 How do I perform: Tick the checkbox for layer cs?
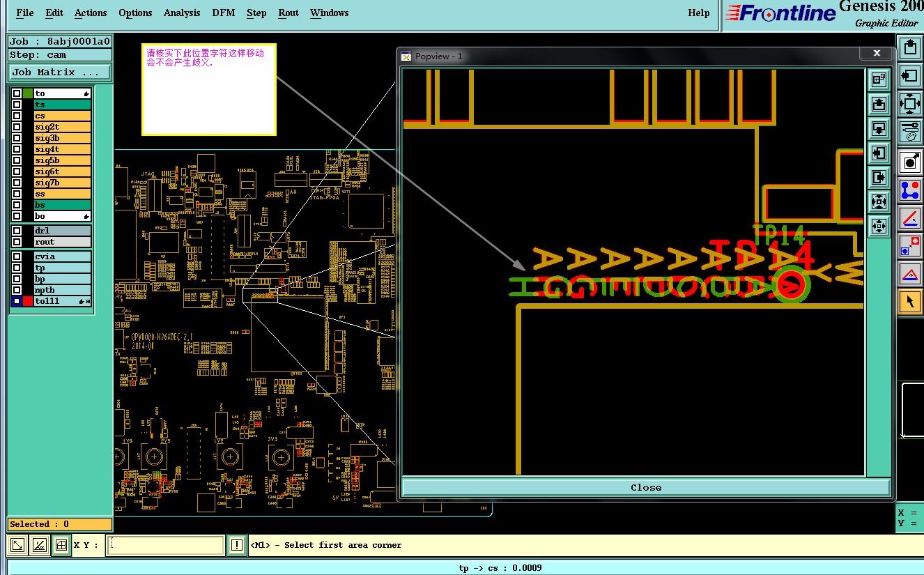[x=17, y=116]
